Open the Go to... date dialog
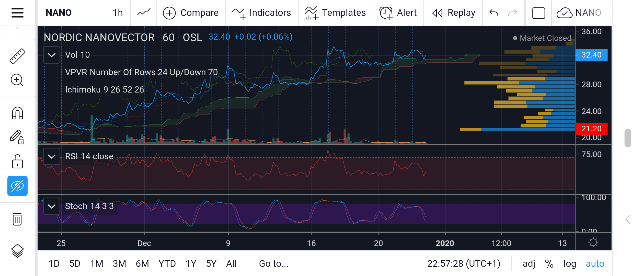The height and width of the screenshot is (276, 644). tap(274, 264)
